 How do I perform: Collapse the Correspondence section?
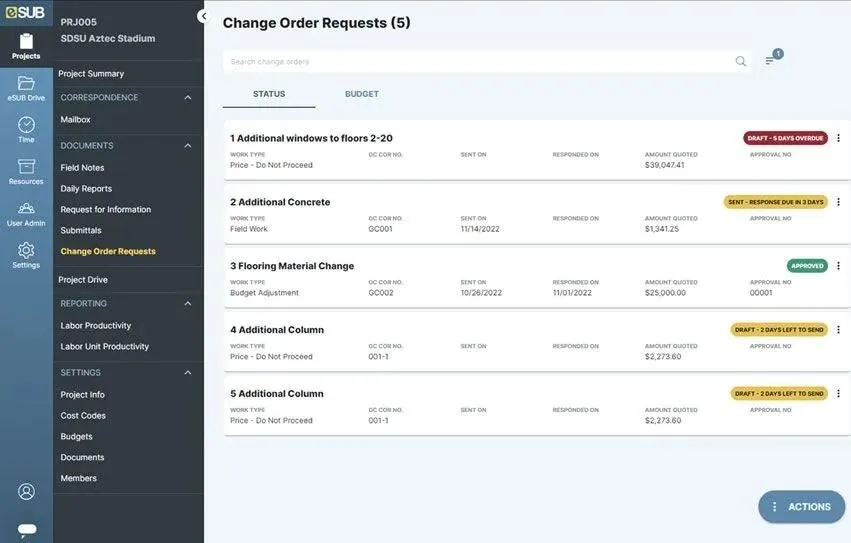[x=188, y=98]
